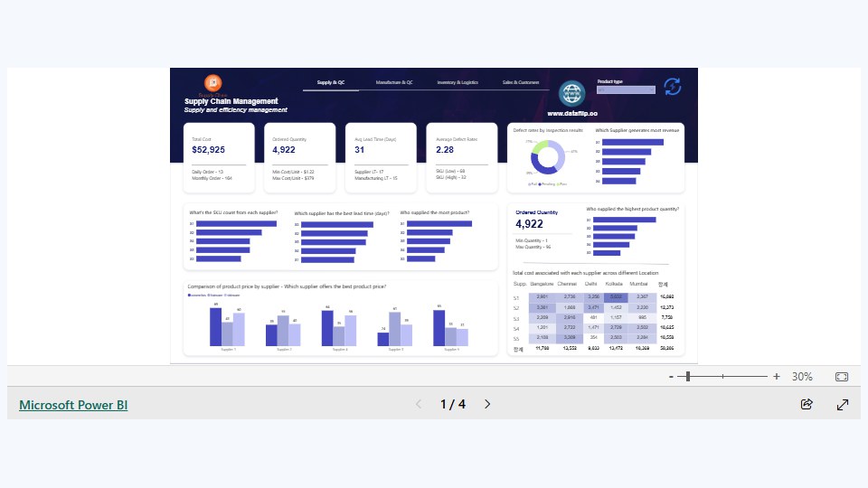Click row S5 label in the cost table
Viewport: 868px width, 488px height.
(x=516, y=339)
